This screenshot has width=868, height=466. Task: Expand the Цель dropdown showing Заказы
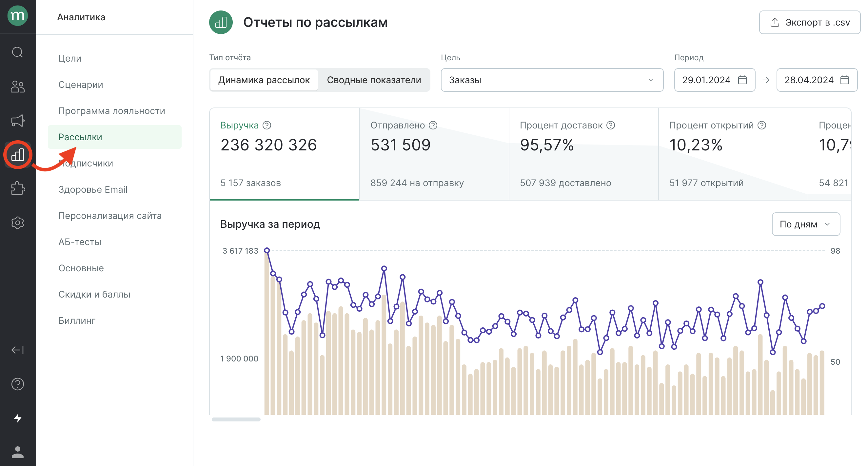click(552, 80)
